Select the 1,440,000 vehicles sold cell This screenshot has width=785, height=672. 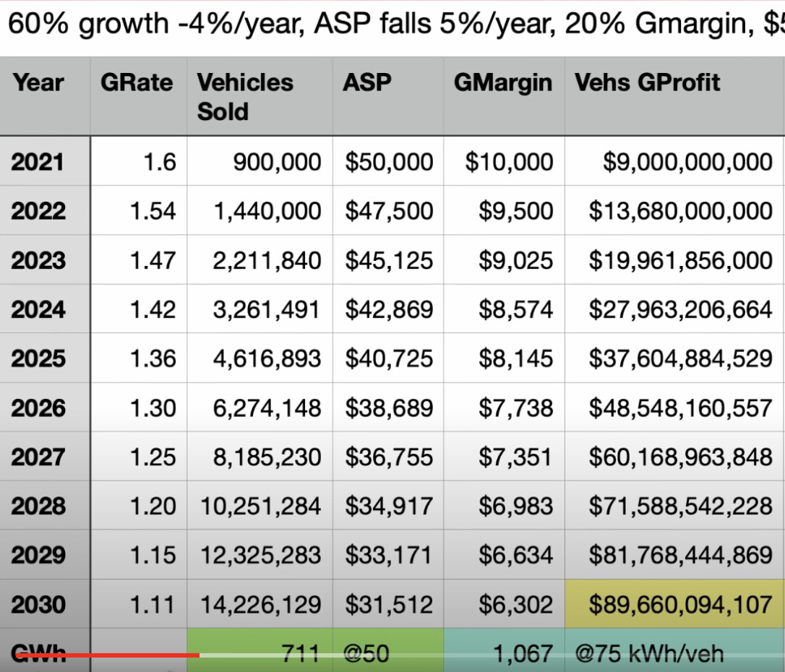tap(259, 211)
